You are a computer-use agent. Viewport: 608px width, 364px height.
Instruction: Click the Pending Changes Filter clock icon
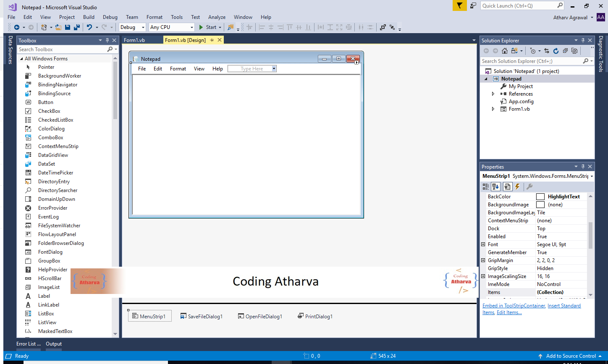pos(533,51)
